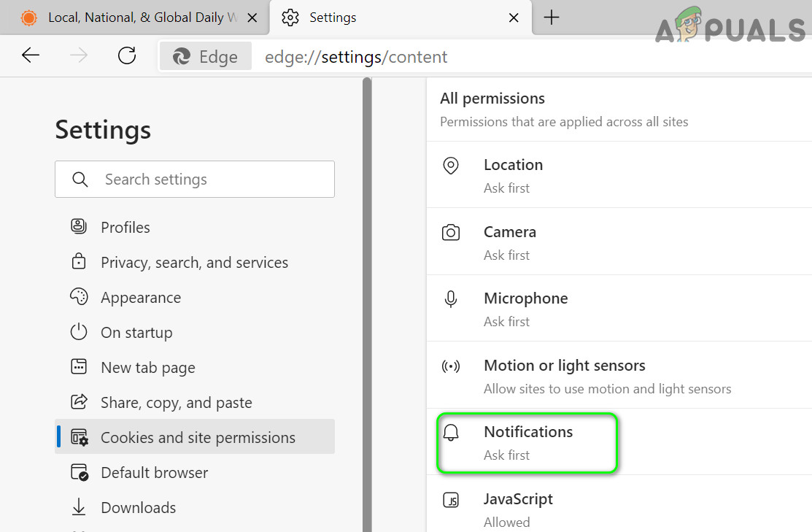Click the Camera permission icon
This screenshot has width=812, height=532.
[x=451, y=233]
